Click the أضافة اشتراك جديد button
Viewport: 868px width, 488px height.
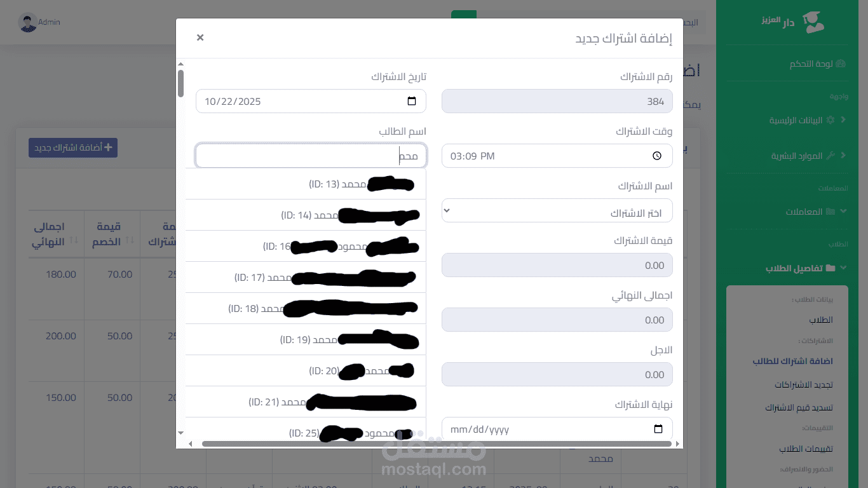coord(73,147)
